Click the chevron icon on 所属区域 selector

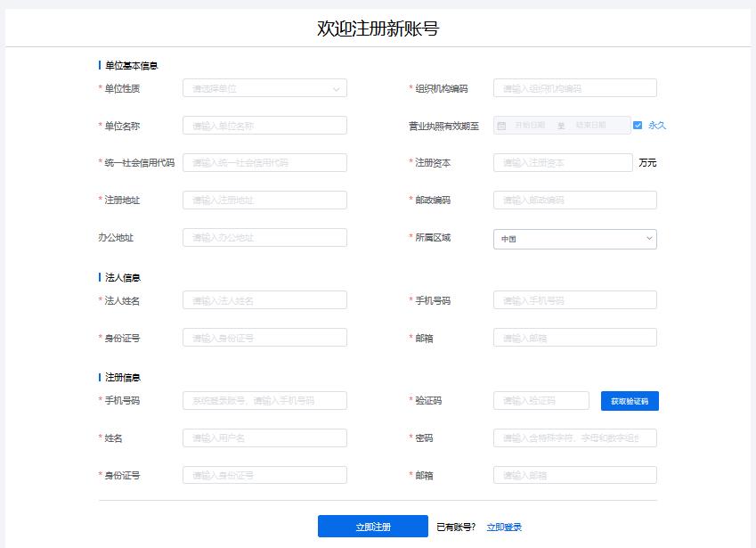(648, 239)
